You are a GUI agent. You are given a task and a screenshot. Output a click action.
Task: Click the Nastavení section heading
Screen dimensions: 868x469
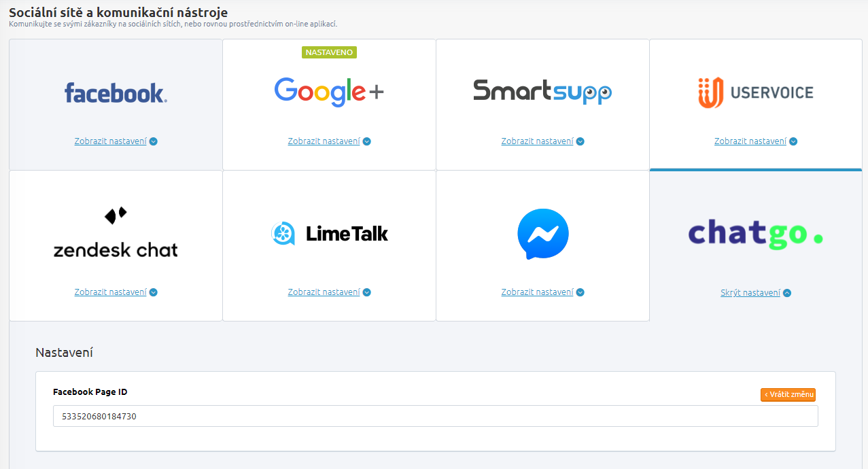64,353
